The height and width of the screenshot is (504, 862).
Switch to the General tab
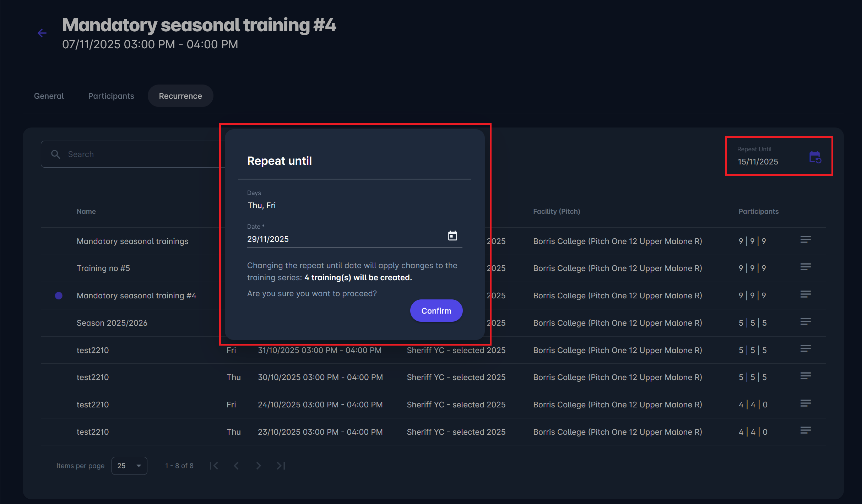point(49,96)
